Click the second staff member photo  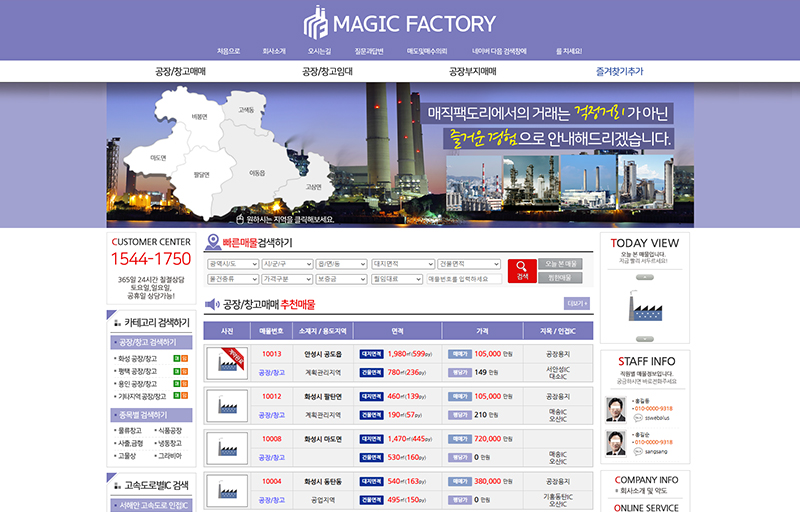[x=616, y=443]
